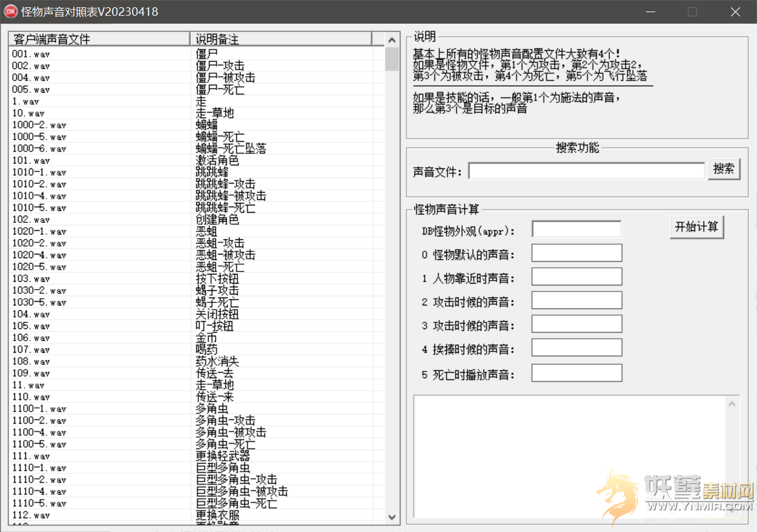Focus the 声音文件 search input field
Screen dimensions: 757x532
coord(587,171)
